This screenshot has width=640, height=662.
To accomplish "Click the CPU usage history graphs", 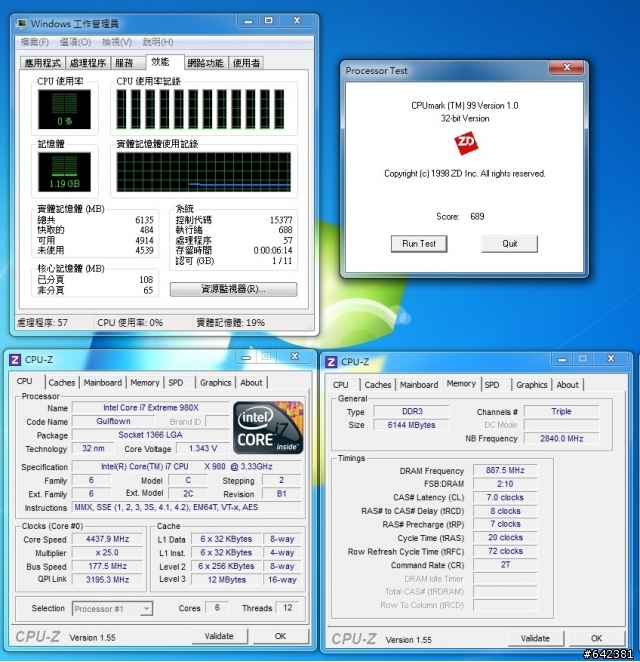I will 203,109.
